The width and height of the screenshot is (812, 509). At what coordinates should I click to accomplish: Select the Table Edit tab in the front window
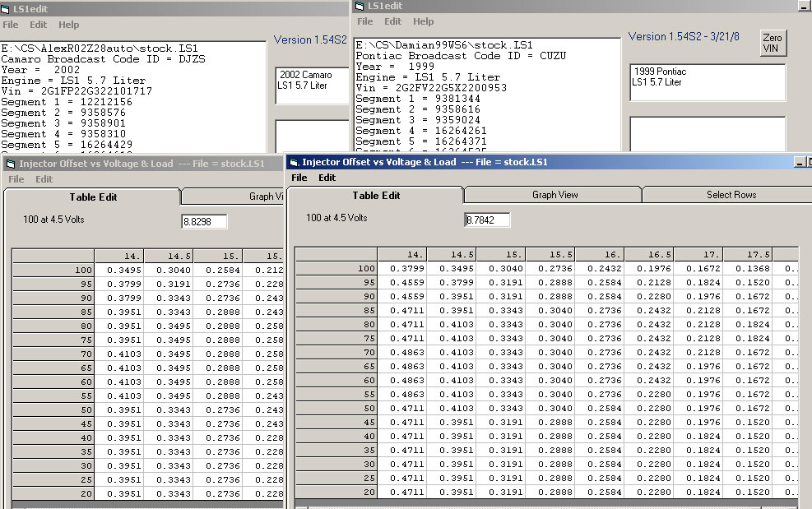(x=376, y=196)
